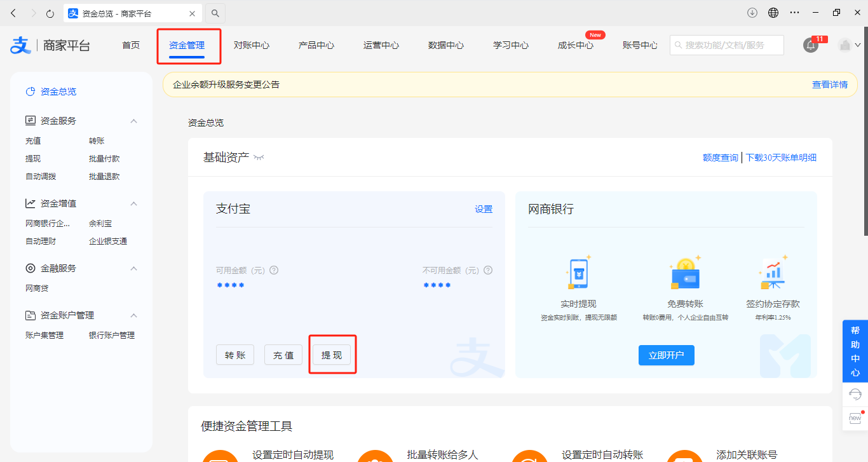Select 企业银支通 in sidebar

tap(108, 241)
